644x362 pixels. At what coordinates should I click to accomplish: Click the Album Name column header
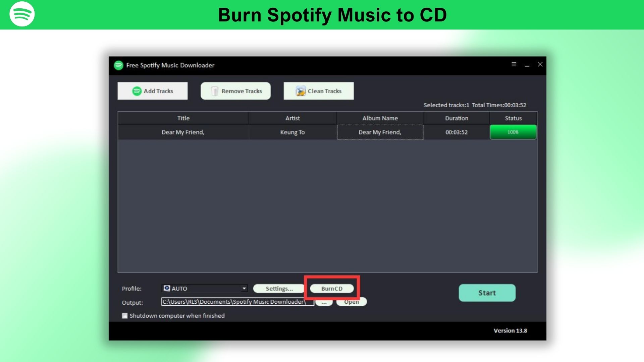380,118
